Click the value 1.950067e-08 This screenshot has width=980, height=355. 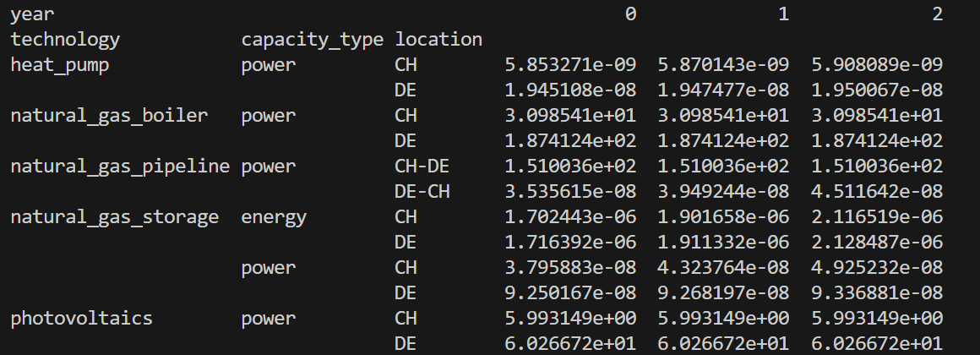coord(877,90)
